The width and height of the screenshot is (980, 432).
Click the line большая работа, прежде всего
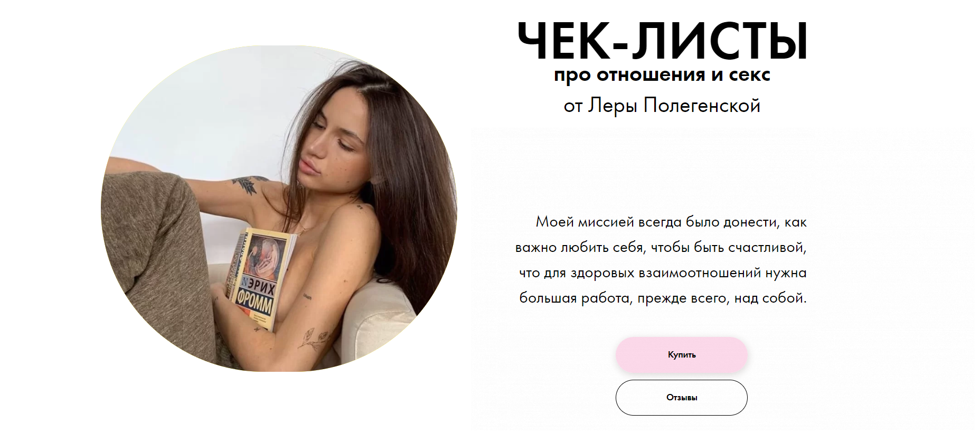coord(663,298)
